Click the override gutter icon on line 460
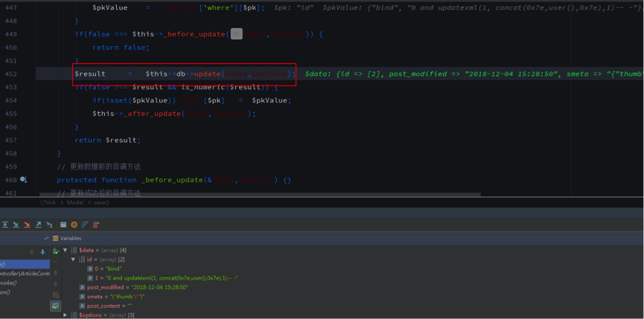The width and height of the screenshot is (644, 319). tap(23, 180)
